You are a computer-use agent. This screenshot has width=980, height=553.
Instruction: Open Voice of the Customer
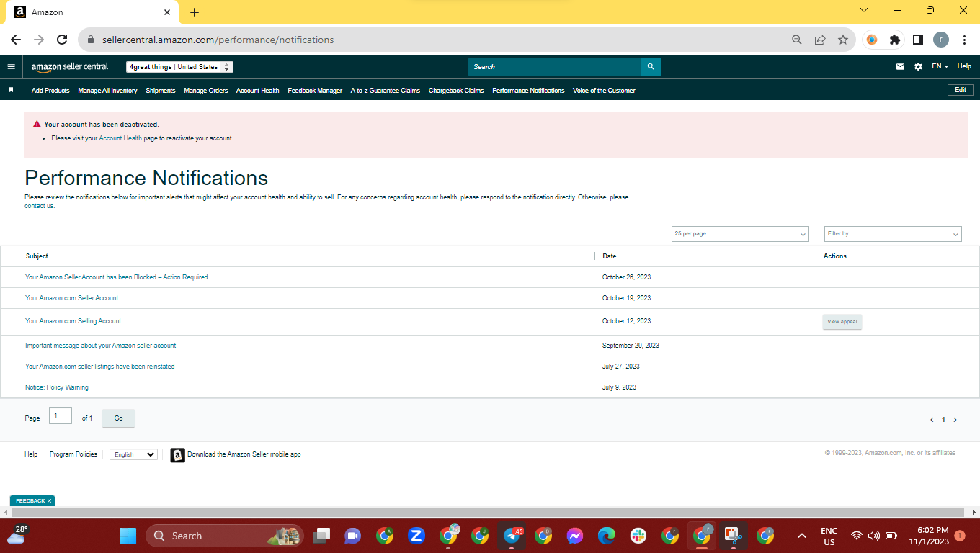604,91
